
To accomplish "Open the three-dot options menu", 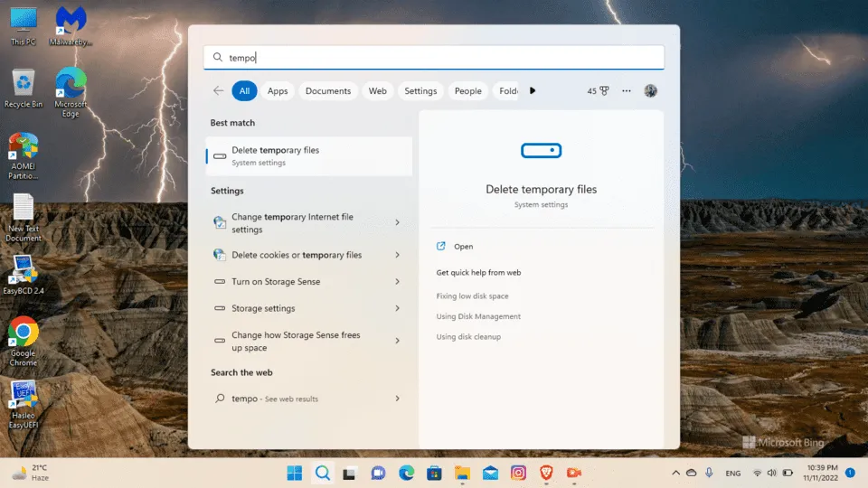I will click(x=626, y=90).
